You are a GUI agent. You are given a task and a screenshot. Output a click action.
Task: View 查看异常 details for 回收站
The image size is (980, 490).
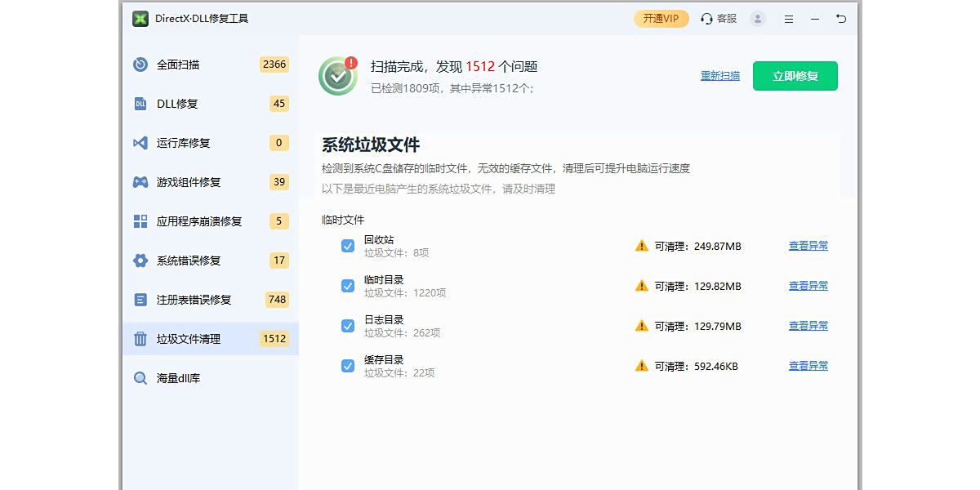[808, 246]
